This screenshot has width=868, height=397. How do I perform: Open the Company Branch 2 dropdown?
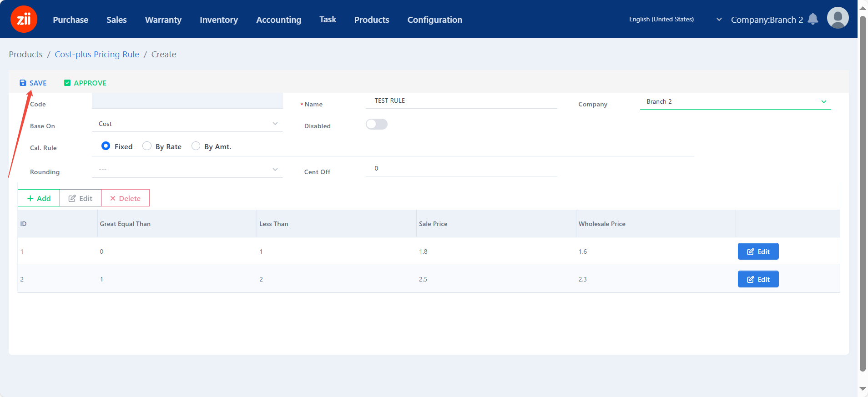tap(735, 101)
